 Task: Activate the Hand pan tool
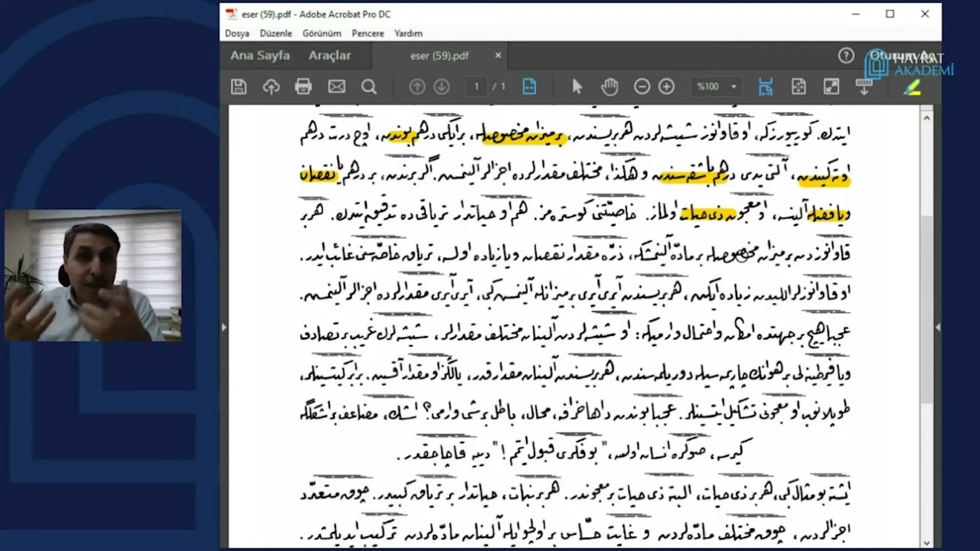point(609,86)
